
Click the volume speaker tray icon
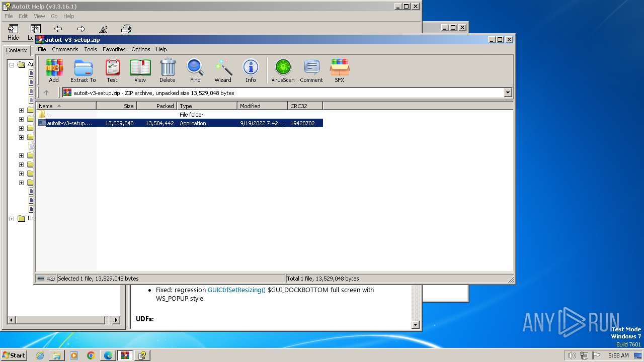(x=572, y=355)
